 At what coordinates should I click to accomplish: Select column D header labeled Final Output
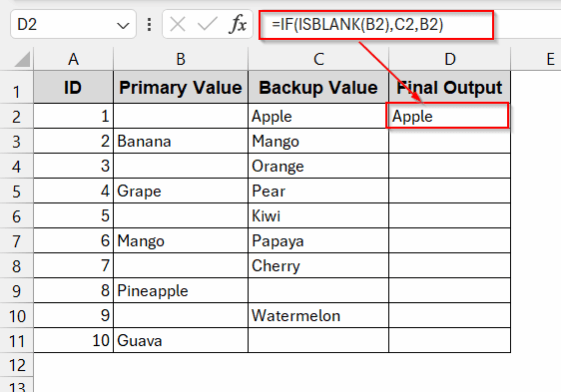coord(449,59)
